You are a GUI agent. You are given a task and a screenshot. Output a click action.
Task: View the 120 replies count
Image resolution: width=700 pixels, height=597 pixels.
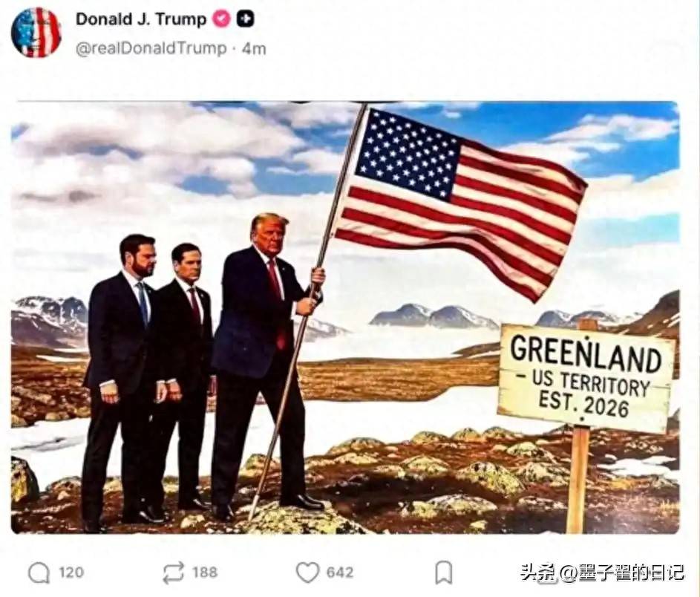point(71,572)
